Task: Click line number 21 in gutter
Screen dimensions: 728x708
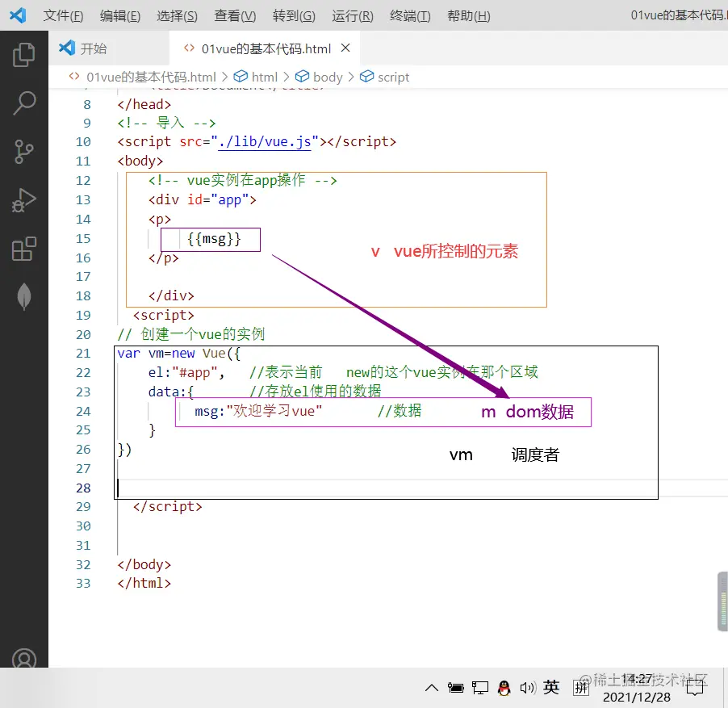Action: (x=83, y=354)
